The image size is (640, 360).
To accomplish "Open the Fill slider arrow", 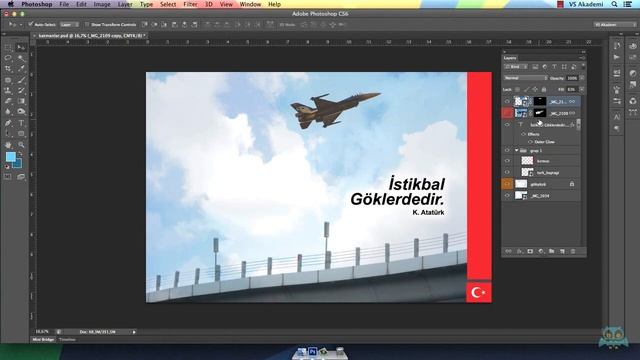I will coord(582,89).
